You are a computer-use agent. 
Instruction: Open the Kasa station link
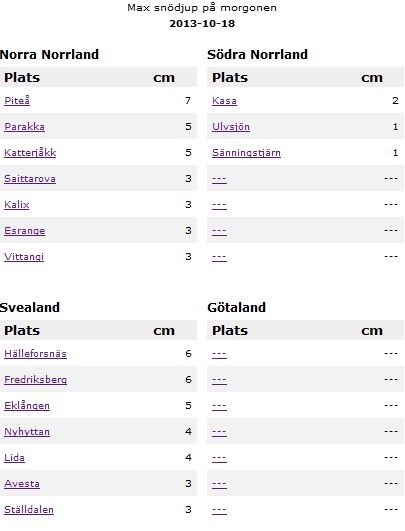[224, 101]
